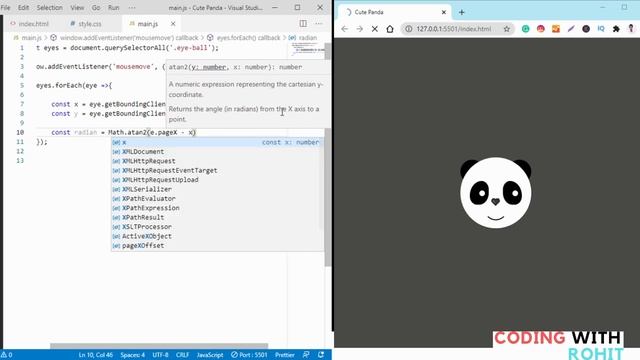
Task: Choose XPathExpression suggestion
Action: click(x=217, y=208)
